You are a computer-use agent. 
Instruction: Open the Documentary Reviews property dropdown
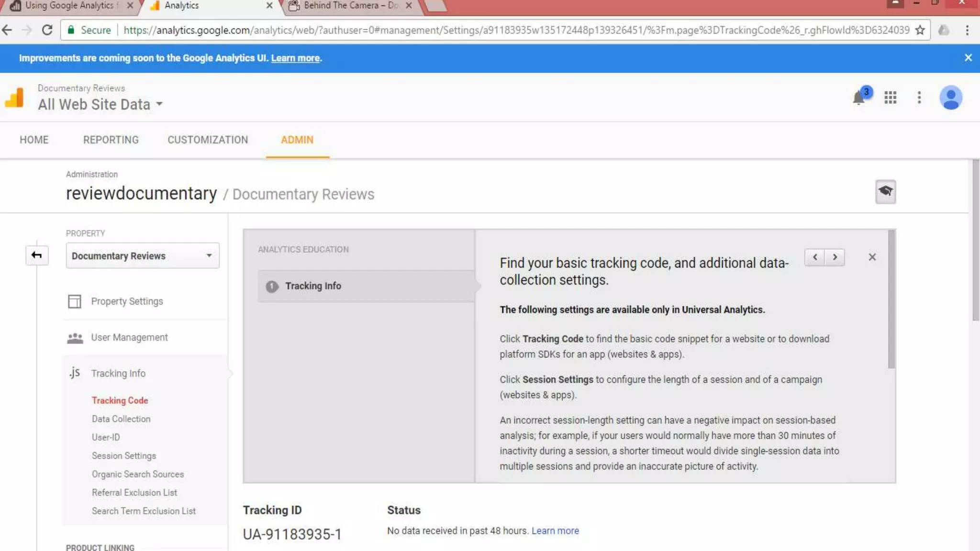143,255
